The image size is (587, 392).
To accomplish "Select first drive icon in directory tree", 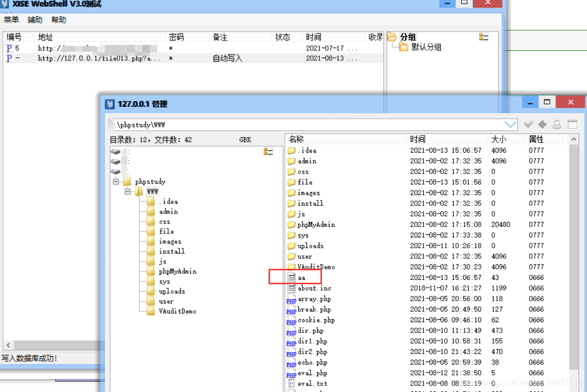I will click(116, 152).
